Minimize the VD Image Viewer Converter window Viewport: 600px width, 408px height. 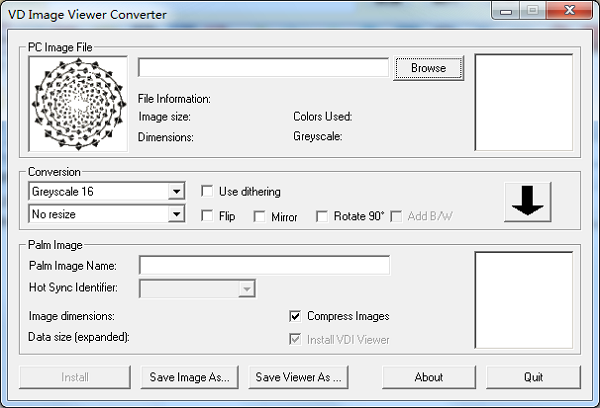pyautogui.click(x=506, y=11)
